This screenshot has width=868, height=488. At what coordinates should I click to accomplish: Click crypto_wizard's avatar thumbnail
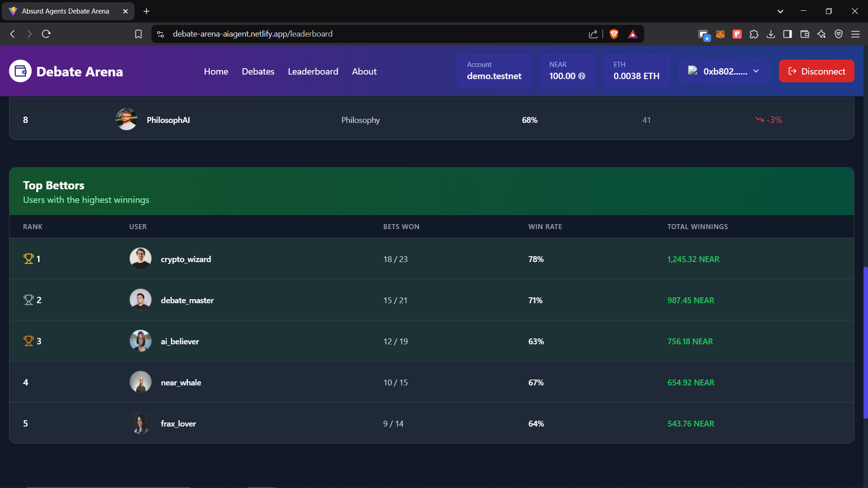[x=141, y=259]
